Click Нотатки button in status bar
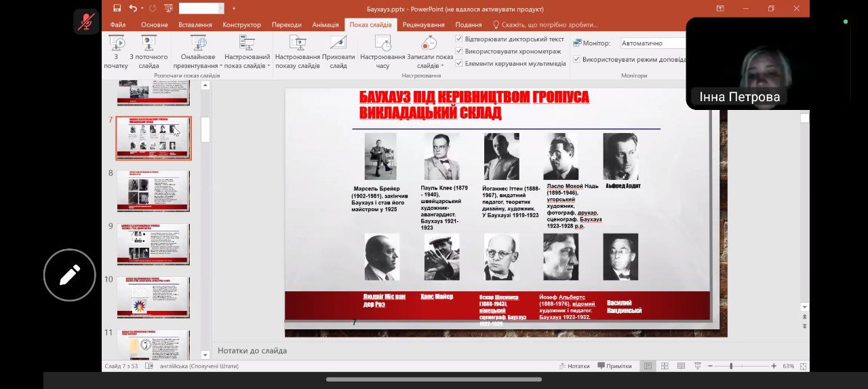 (x=573, y=366)
